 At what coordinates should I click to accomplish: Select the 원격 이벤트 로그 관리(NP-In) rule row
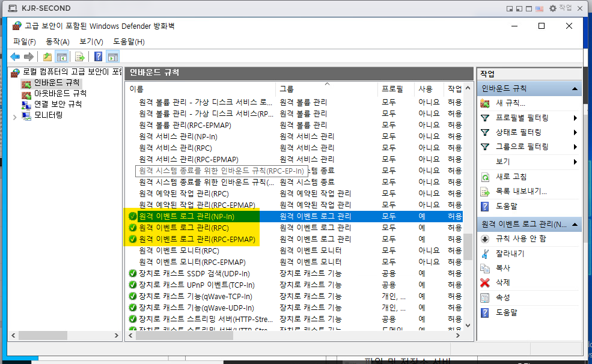point(295,216)
